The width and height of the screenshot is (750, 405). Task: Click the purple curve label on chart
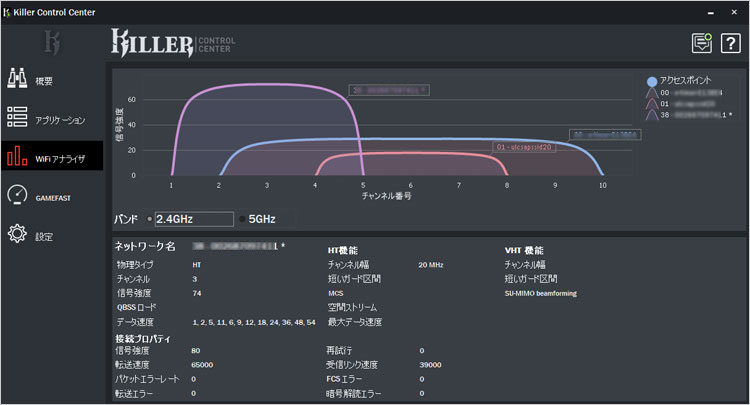(x=389, y=90)
